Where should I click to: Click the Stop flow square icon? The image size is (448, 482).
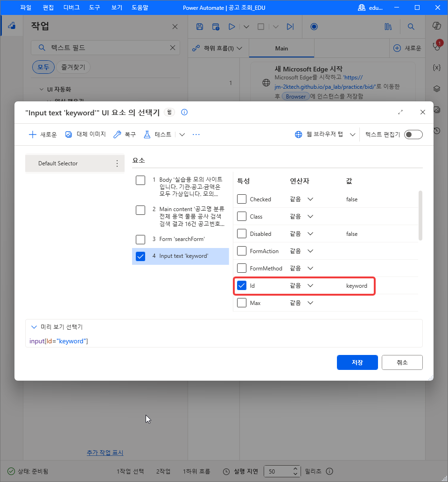pos(261,27)
